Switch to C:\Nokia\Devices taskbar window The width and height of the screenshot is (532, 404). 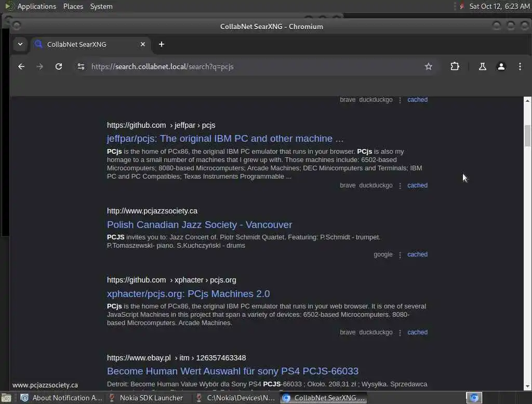point(236,398)
